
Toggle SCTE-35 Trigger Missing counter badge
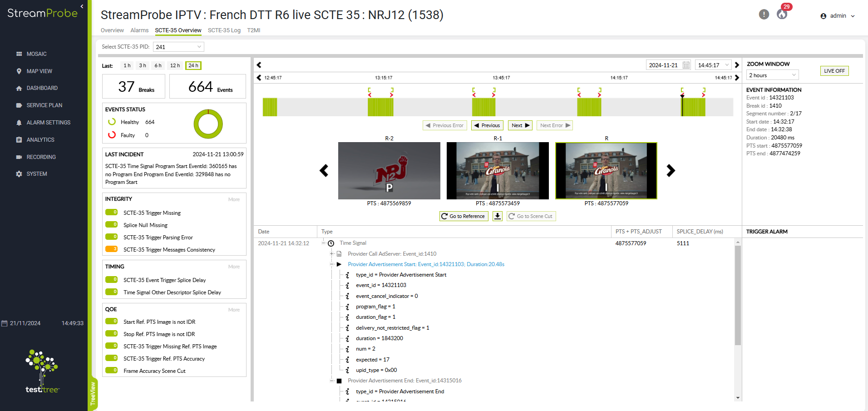(x=112, y=212)
